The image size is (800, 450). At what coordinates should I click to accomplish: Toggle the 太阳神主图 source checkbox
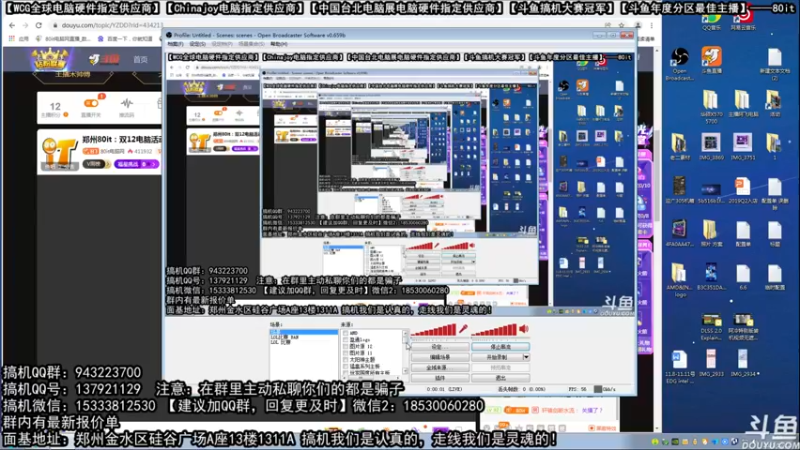coord(345,360)
